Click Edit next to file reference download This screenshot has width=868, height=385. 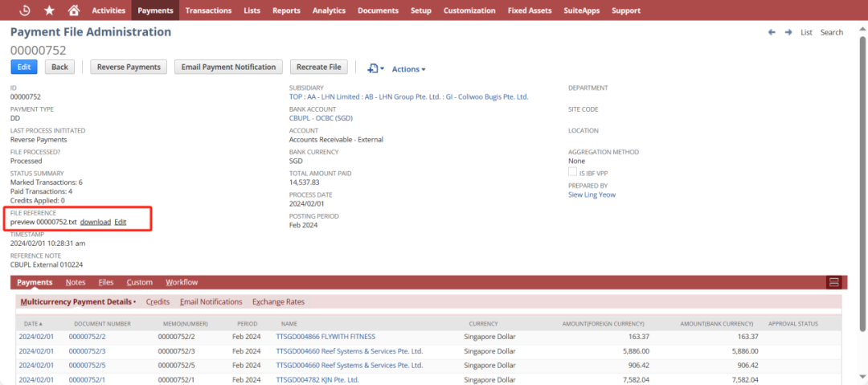[x=120, y=222]
